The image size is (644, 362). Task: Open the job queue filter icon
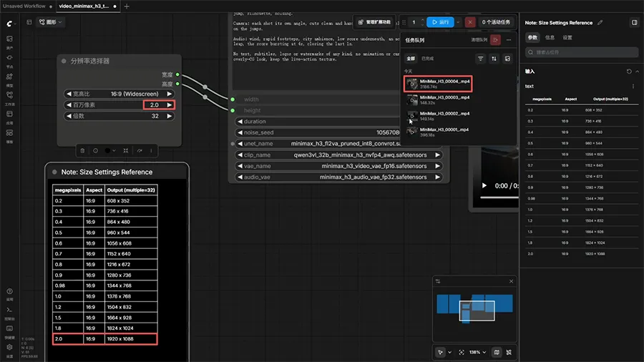point(481,59)
